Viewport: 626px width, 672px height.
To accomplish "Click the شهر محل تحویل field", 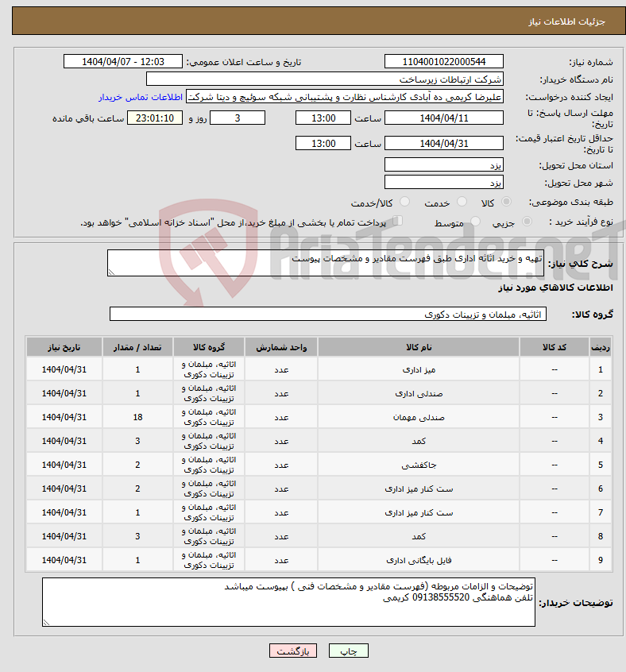I will [x=444, y=183].
